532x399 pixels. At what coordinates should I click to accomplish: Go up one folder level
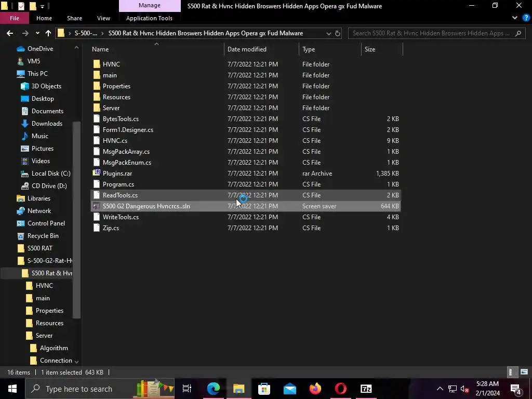click(x=48, y=33)
